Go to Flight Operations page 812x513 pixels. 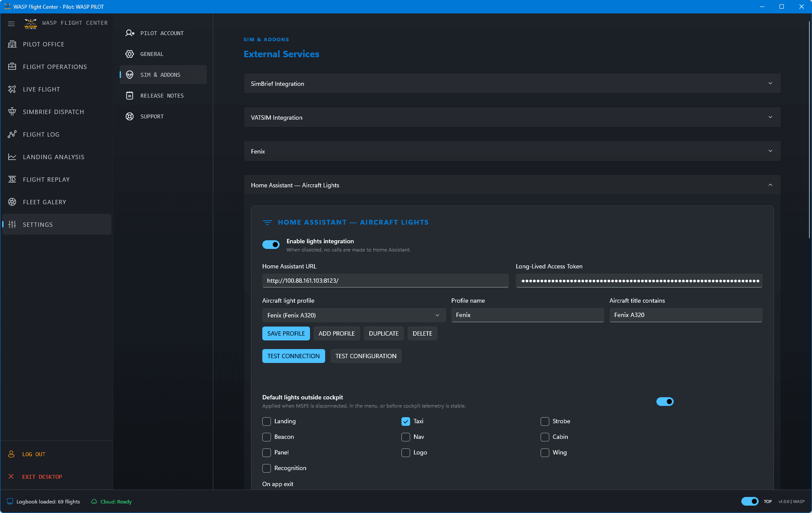(57, 67)
